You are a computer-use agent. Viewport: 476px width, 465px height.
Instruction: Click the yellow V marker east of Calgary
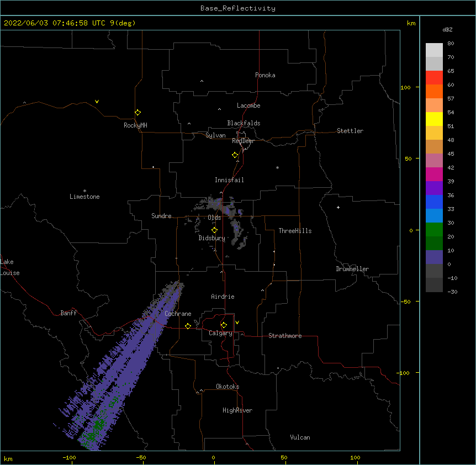click(237, 323)
